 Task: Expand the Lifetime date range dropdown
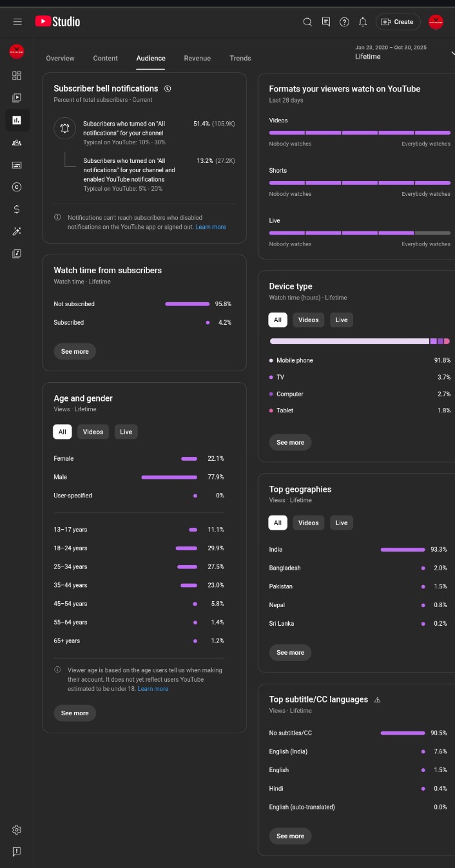click(402, 53)
